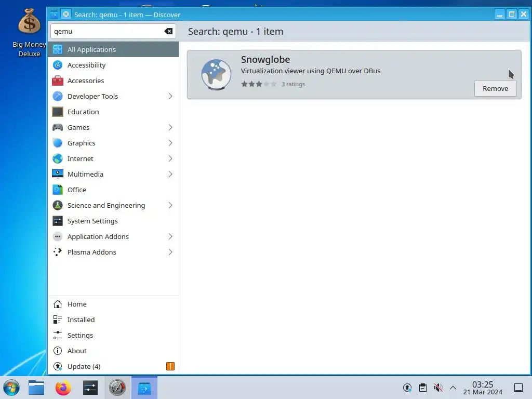
Task: Expand Plasma Addons chevron
Action: [170, 252]
